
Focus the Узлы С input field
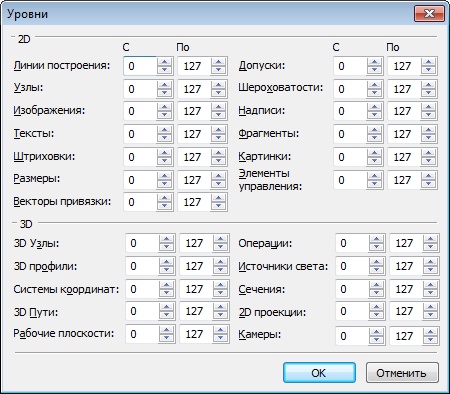coord(140,89)
